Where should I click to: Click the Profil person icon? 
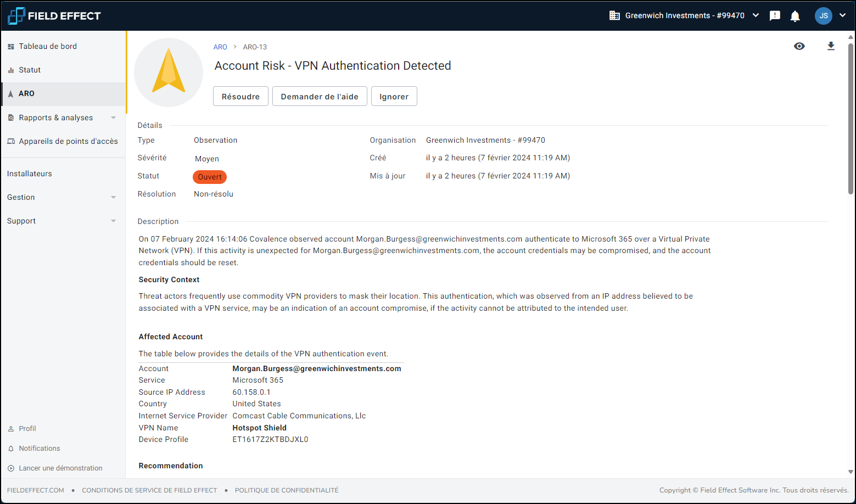(x=11, y=429)
